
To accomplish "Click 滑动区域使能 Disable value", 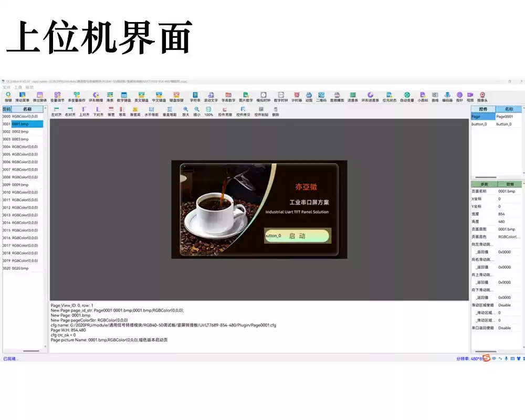I will pyautogui.click(x=509, y=305).
